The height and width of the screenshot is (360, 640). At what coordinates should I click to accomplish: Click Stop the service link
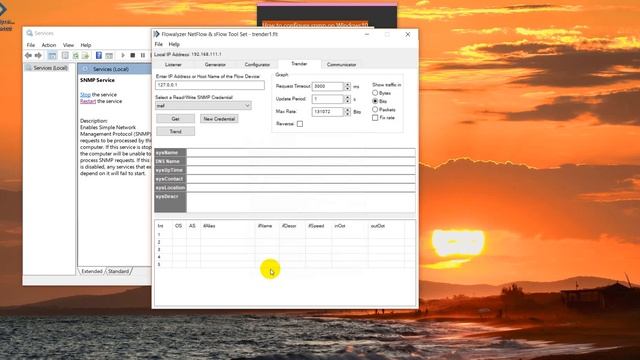[x=85, y=95]
